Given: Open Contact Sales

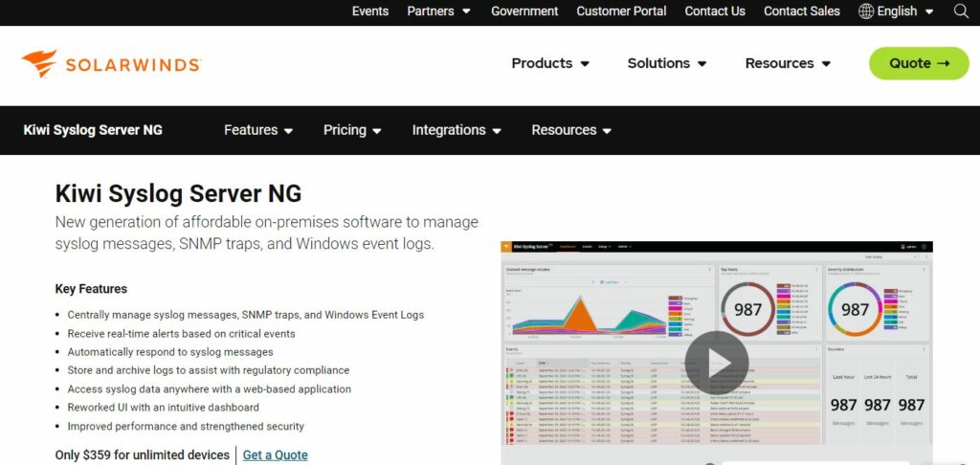Looking at the screenshot, I should click(802, 11).
